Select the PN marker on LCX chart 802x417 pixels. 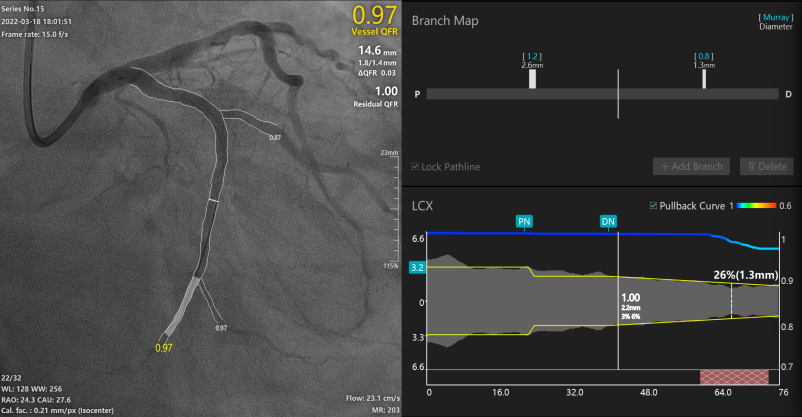(524, 220)
